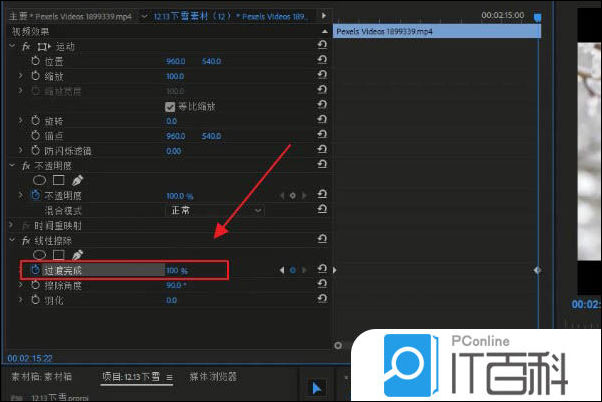Choose the Selection tool arrow
The width and height of the screenshot is (602, 402).
point(316,388)
